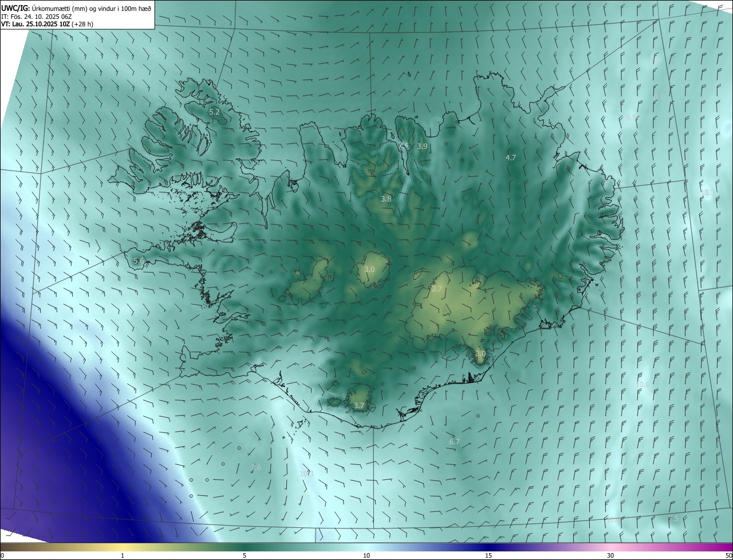The height and width of the screenshot is (560, 733).
Task: Click the color scale tick label 50
Action: (x=728, y=555)
